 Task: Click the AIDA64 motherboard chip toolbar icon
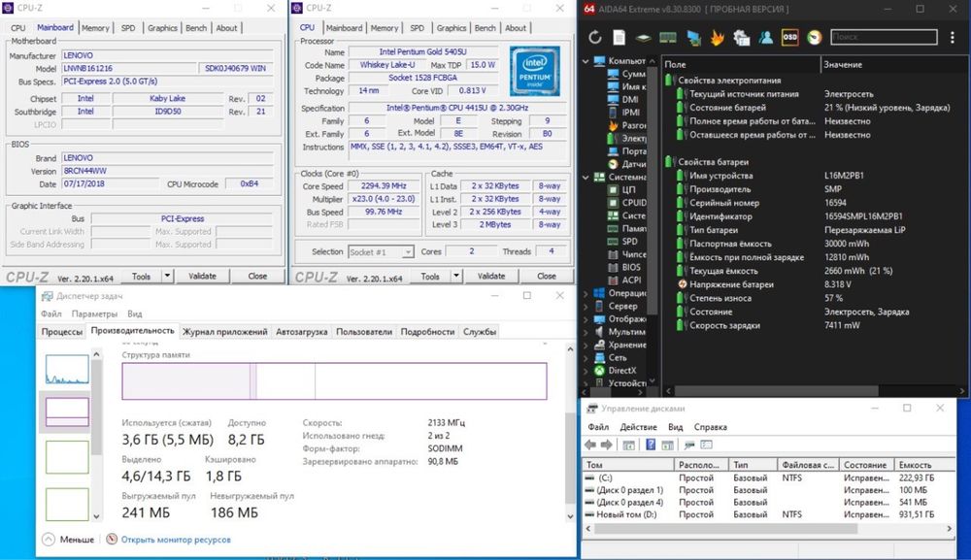pos(644,37)
